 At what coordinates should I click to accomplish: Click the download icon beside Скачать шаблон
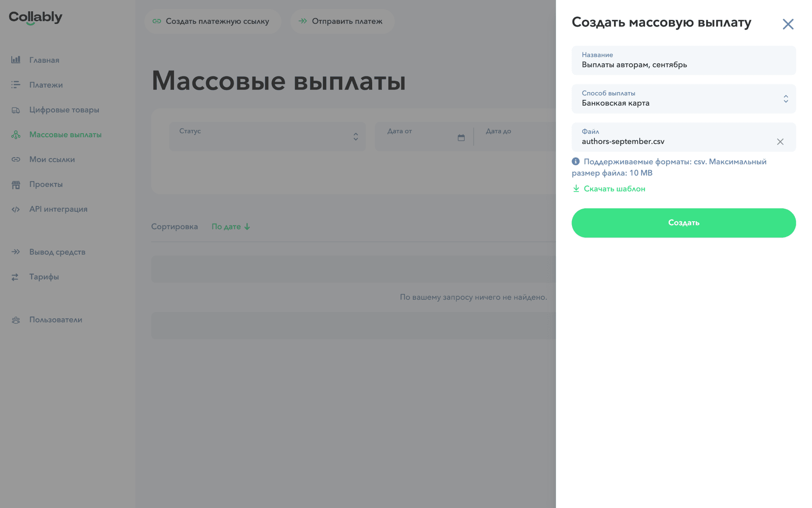pos(576,188)
